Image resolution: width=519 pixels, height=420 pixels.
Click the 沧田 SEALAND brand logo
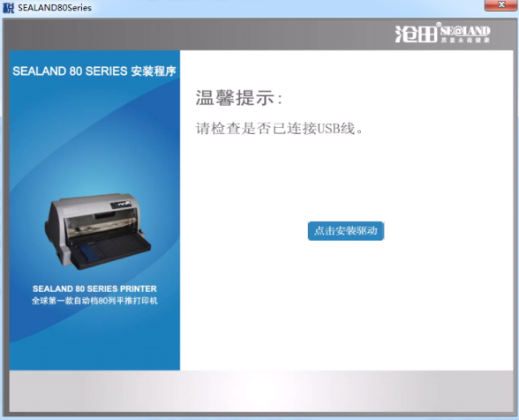tap(442, 34)
